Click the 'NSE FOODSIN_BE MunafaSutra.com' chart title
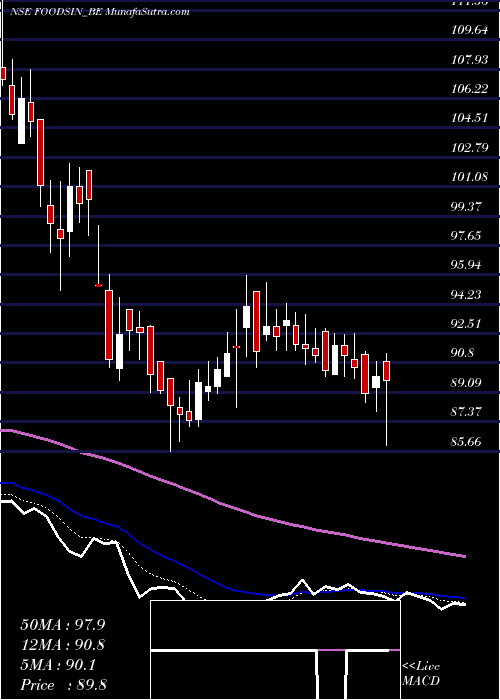This screenshot has width=500, height=700. click(x=100, y=12)
